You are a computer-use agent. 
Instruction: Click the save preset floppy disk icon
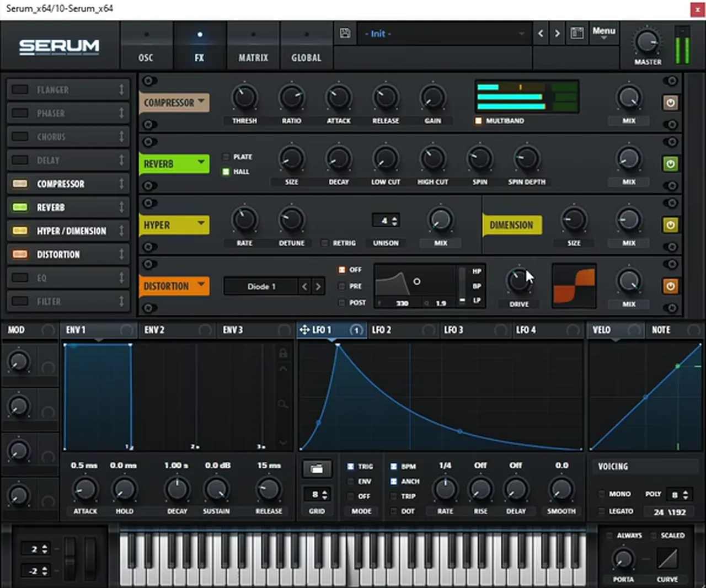tap(345, 33)
